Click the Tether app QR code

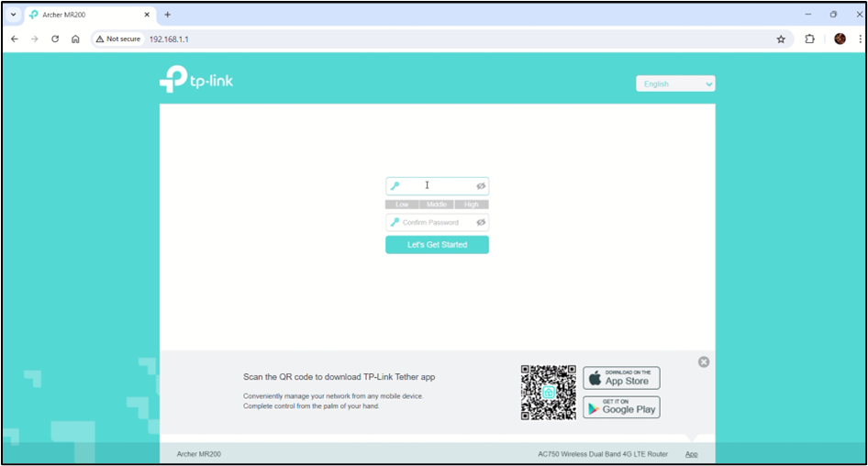tap(549, 393)
